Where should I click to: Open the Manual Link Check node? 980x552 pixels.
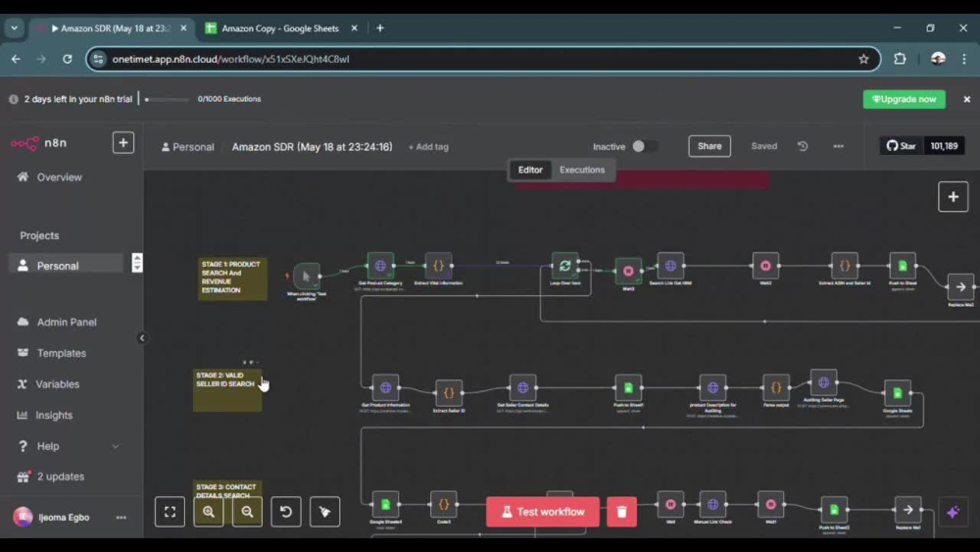pyautogui.click(x=712, y=504)
